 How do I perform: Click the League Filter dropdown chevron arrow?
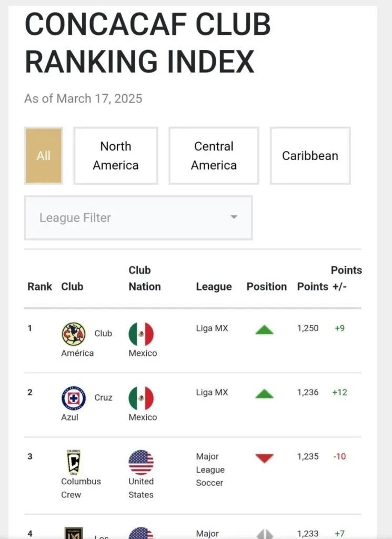click(x=234, y=217)
